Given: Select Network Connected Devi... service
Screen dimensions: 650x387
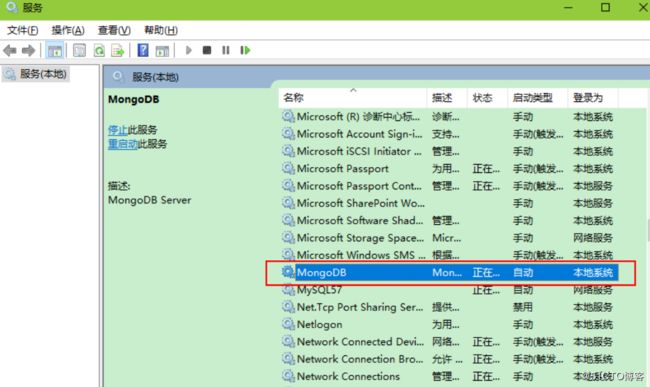Looking at the screenshot, I should click(450, 342).
